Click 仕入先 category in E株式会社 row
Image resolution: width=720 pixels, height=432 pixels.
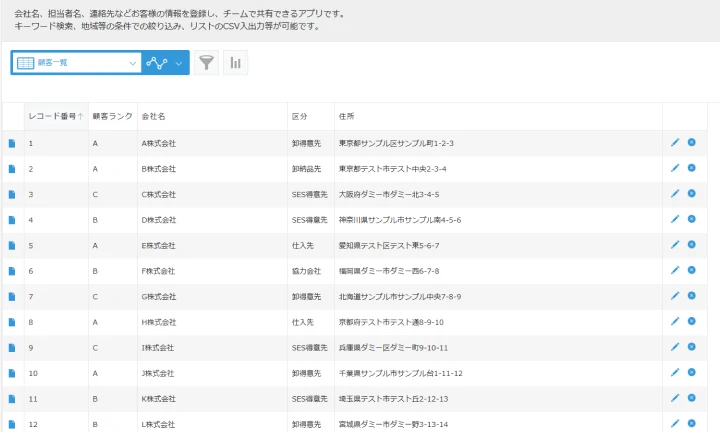(303, 246)
